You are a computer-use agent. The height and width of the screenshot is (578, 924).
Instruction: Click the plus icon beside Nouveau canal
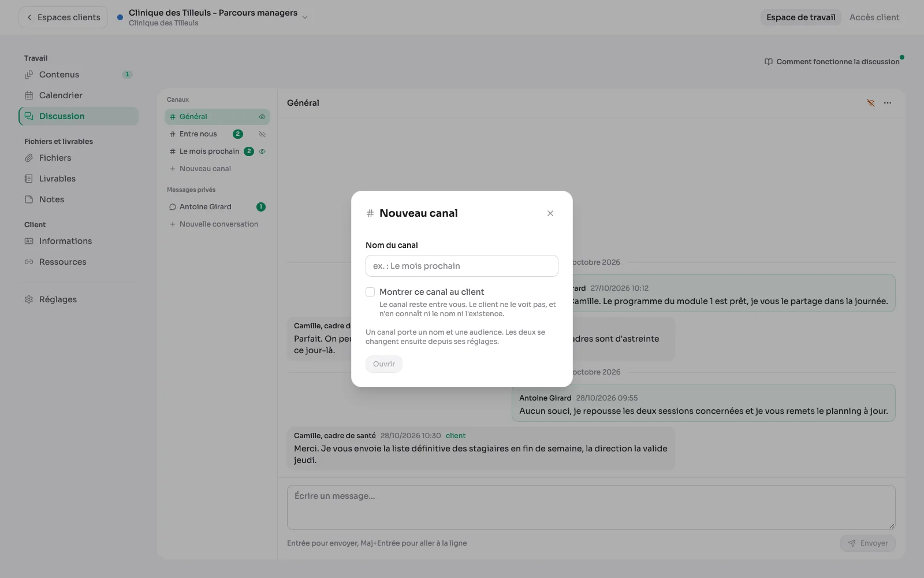172,169
